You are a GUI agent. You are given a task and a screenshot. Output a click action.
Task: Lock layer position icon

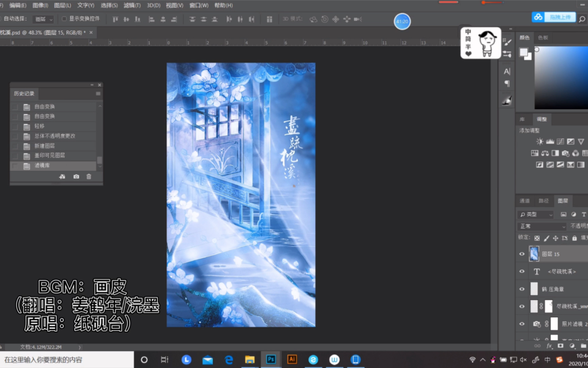click(556, 238)
